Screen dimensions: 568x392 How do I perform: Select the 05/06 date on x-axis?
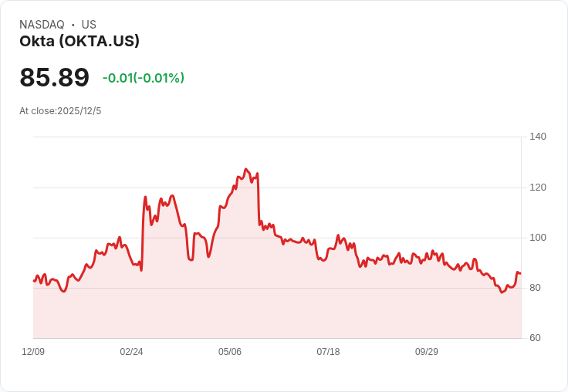[230, 352]
